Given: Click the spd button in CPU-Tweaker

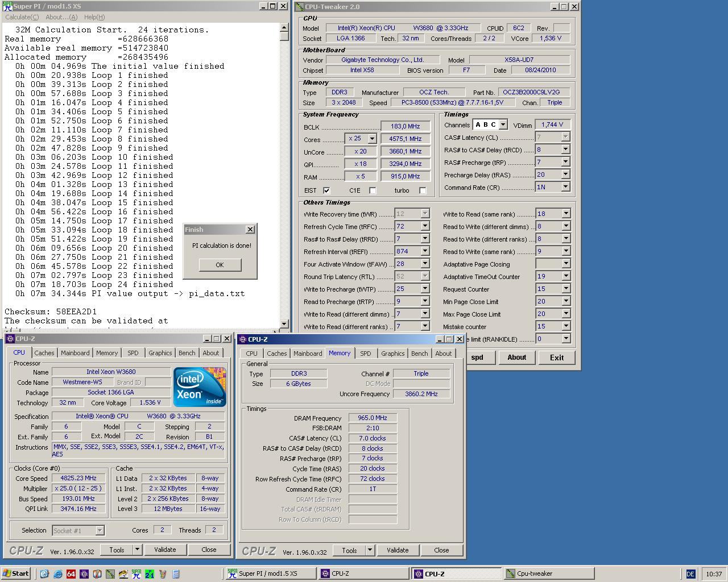Looking at the screenshot, I should coord(477,357).
